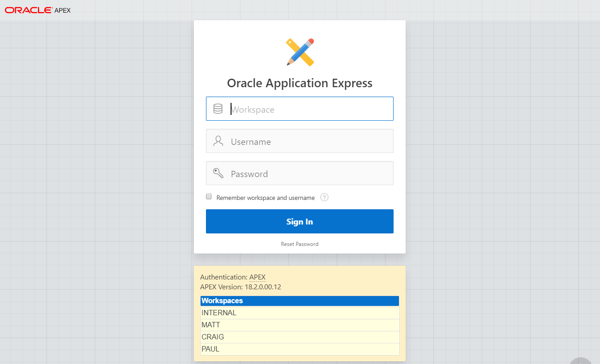Viewport: 600px width, 364px height.
Task: Focus the Username input field
Action: coord(300,141)
